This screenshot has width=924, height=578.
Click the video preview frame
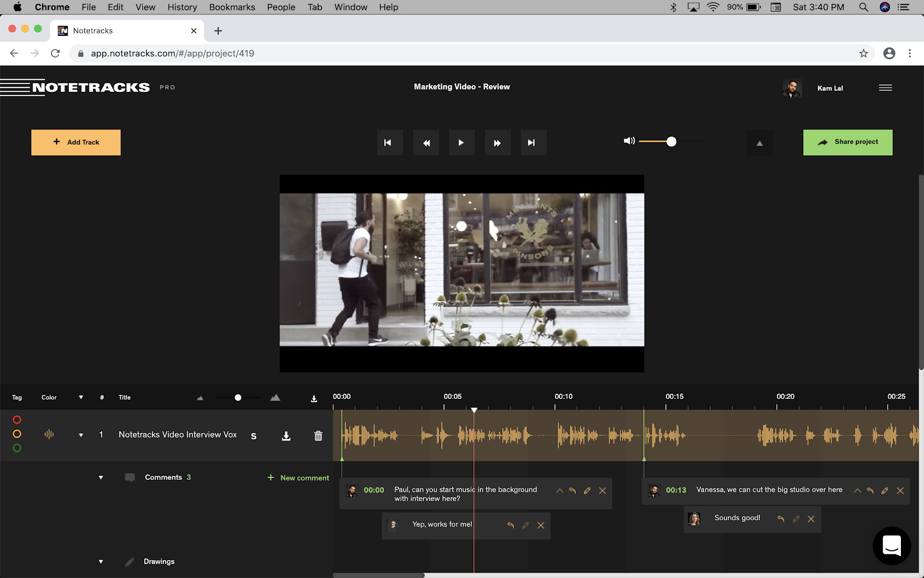click(462, 273)
